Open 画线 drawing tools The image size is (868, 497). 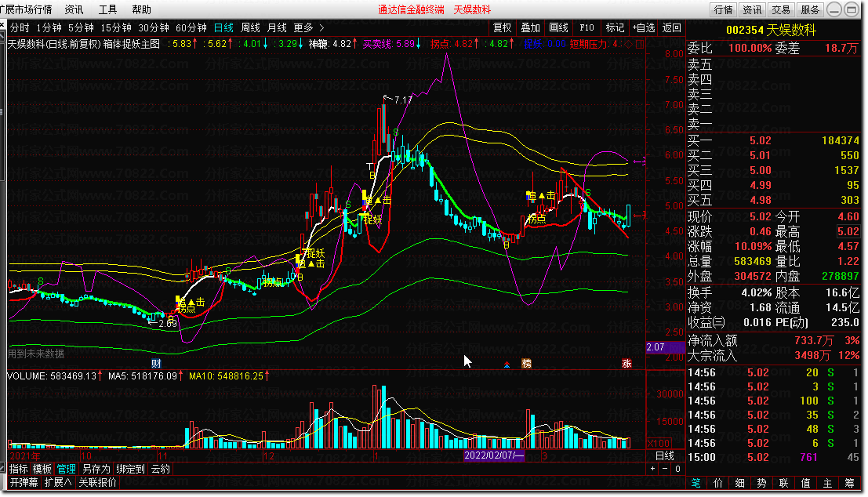(558, 27)
